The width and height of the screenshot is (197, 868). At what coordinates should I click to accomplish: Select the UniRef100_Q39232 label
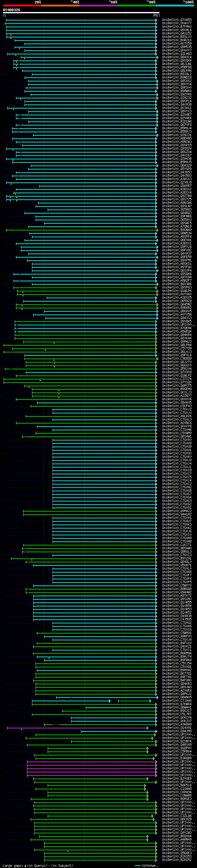[x=177, y=98]
